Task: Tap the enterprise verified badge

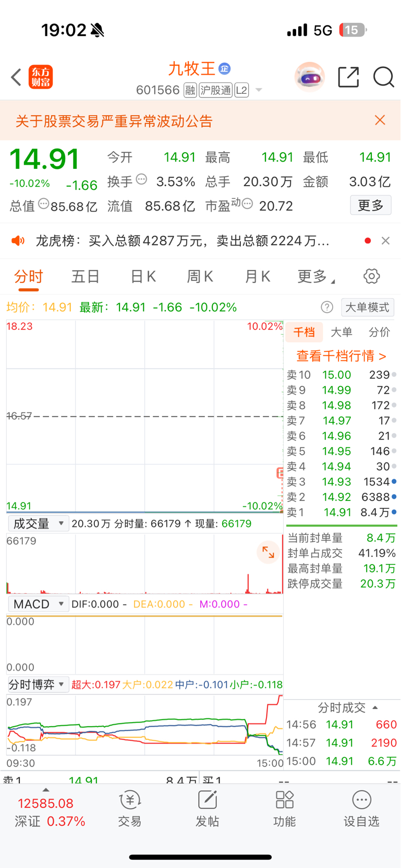Action: [x=224, y=69]
